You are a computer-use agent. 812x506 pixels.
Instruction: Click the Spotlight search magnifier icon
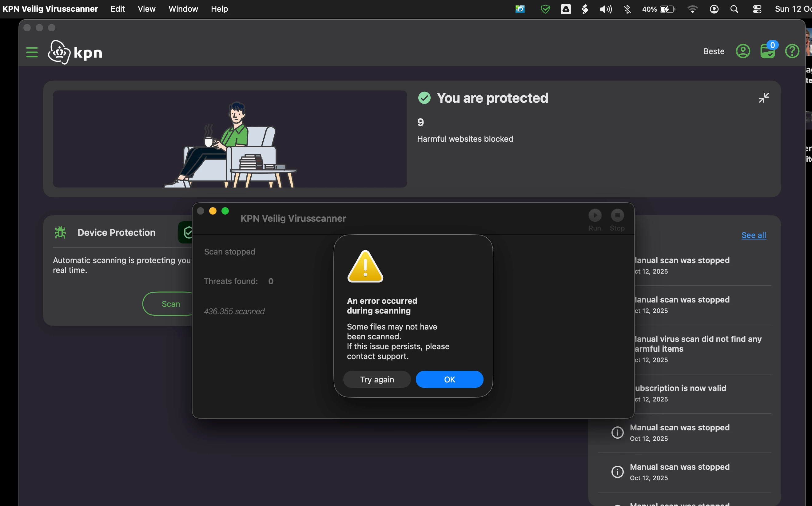[734, 9]
